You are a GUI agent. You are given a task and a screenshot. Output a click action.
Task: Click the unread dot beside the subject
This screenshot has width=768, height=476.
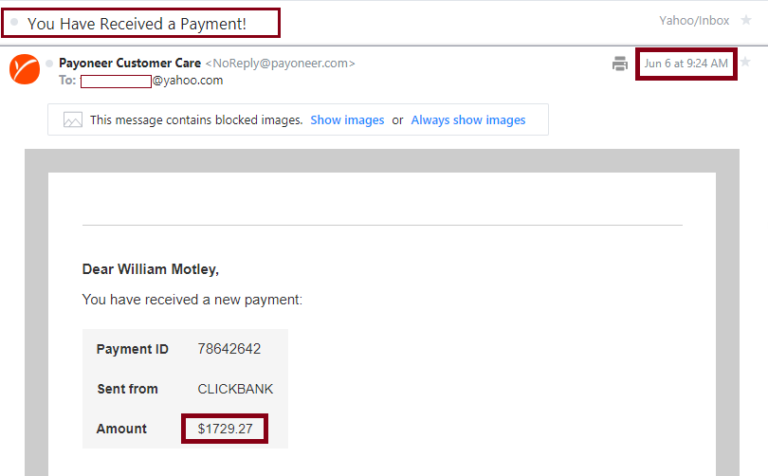pyautogui.click(x=15, y=22)
